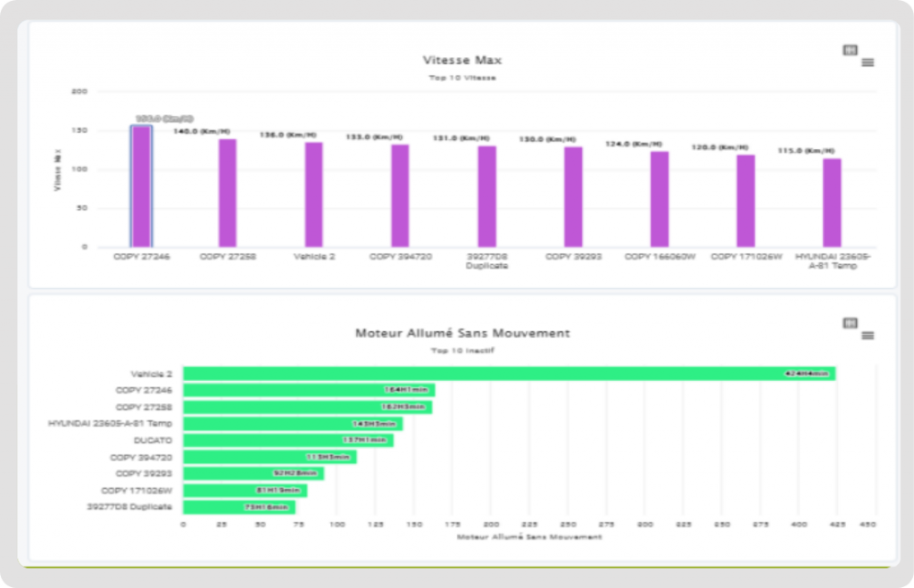Click the COPY 39293 green idle bar
914x588 pixels.
pyautogui.click(x=253, y=474)
